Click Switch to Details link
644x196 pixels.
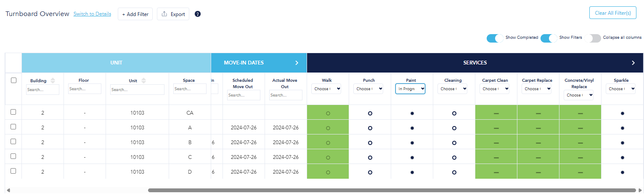coord(92,14)
